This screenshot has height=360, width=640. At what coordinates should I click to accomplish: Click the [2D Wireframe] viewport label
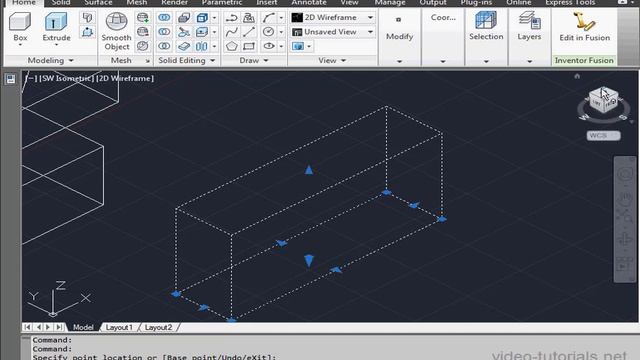tap(125, 78)
